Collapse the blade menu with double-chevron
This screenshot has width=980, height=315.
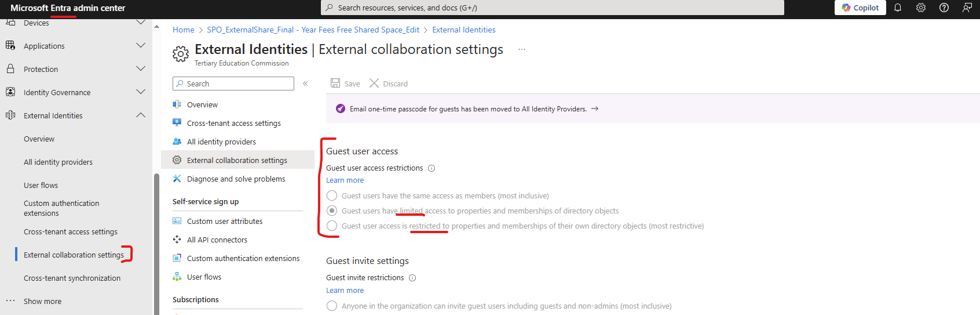pyautogui.click(x=305, y=84)
